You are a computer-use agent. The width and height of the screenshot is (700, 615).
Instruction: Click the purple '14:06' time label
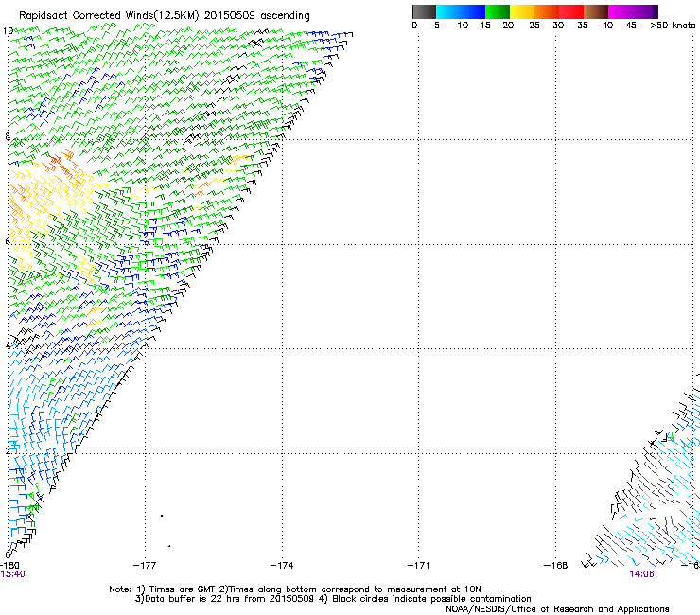[x=641, y=574]
